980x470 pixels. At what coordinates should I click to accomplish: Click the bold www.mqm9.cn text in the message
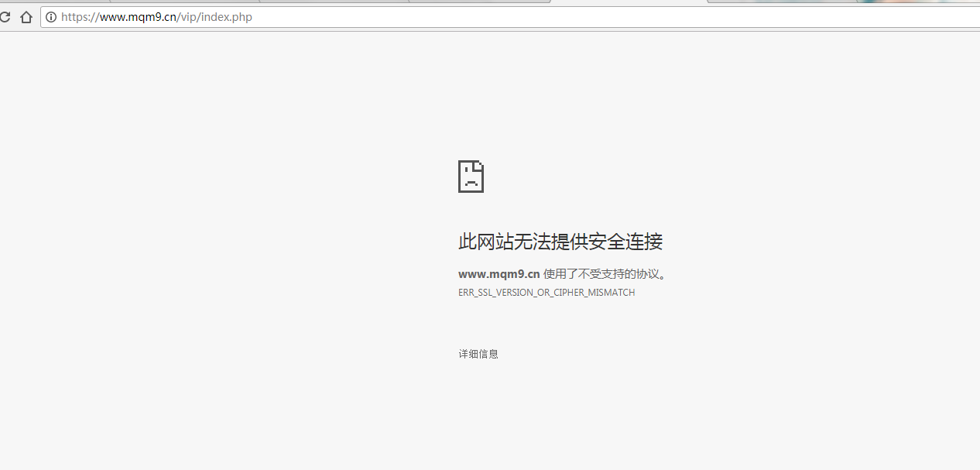tap(499, 274)
